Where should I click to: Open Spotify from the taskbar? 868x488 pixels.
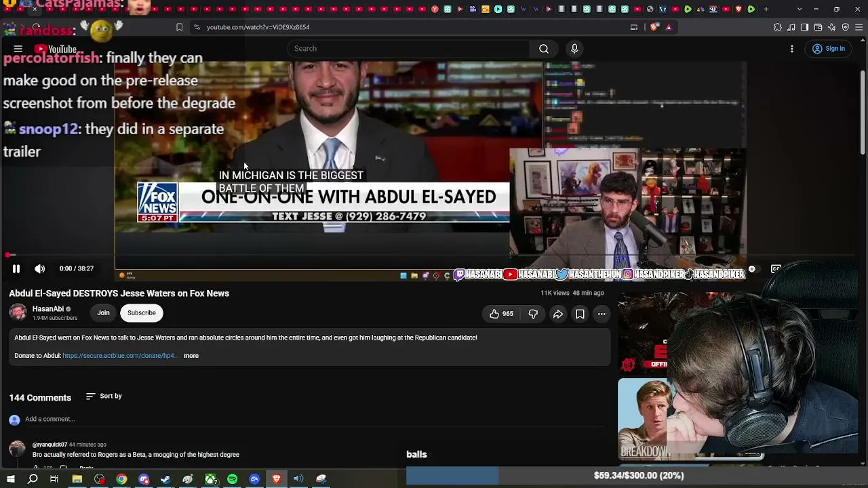tap(233, 479)
